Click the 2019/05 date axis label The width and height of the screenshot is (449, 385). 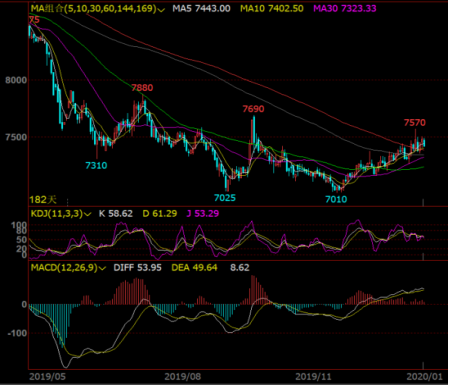pos(47,377)
